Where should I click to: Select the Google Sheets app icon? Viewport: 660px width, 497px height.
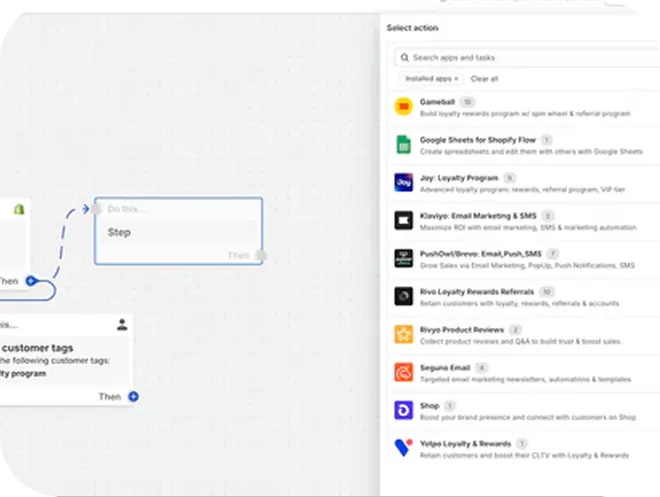[x=403, y=145]
